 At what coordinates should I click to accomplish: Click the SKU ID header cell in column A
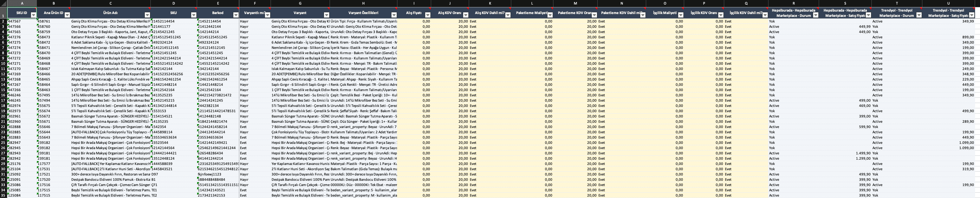(22, 13)
